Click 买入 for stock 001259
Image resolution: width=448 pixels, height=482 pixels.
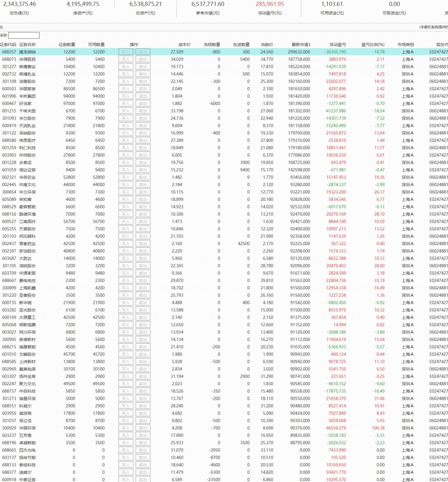(126, 148)
